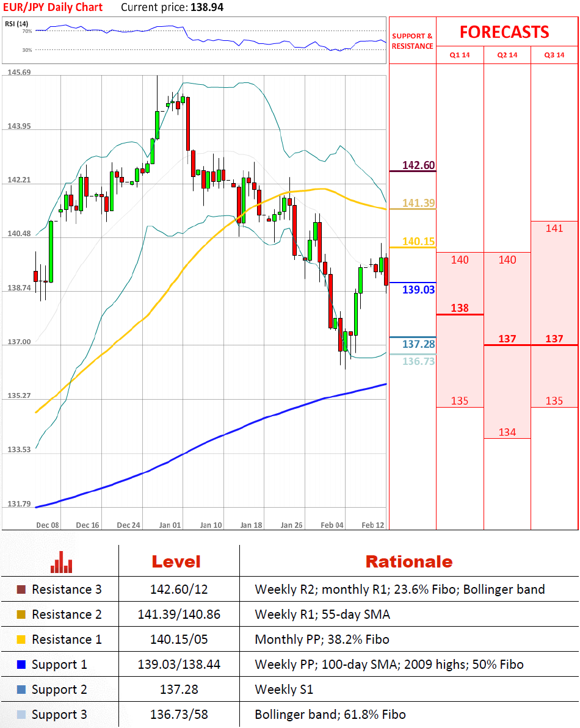Viewport: 580px width, 728px height.
Task: Select the Jan 01 date on the axis
Action: pyautogui.click(x=170, y=525)
